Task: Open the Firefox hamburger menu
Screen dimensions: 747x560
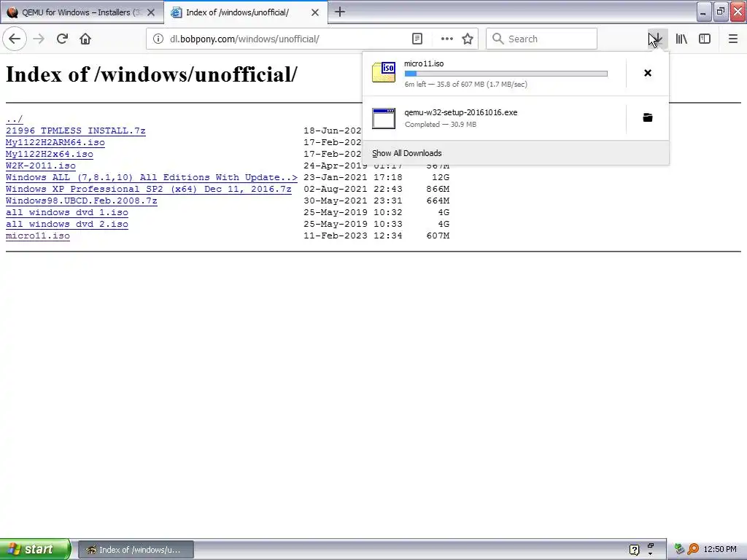Action: tap(733, 39)
